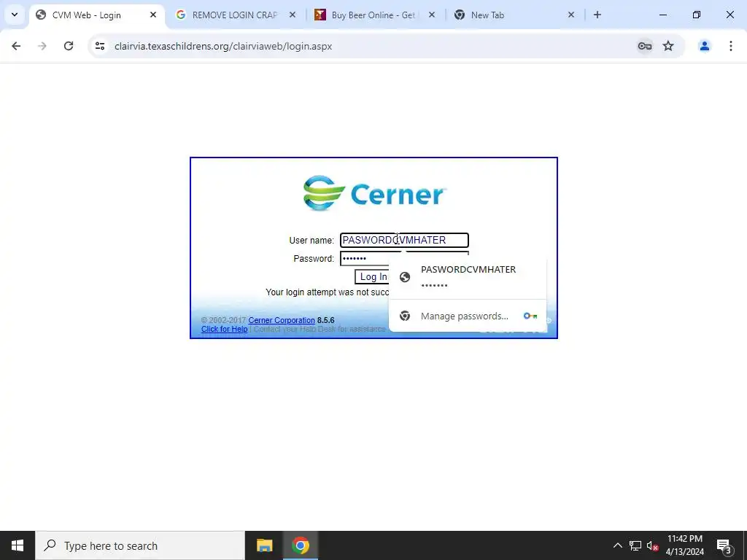Close the CVM Web - Login tab
Viewport: 747px width, 560px height.
153,15
